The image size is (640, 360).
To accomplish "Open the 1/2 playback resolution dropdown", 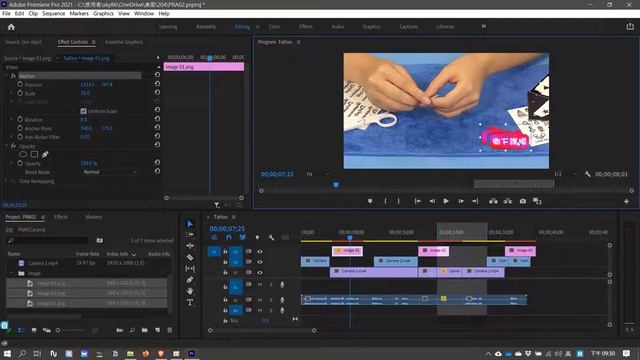I will (565, 174).
